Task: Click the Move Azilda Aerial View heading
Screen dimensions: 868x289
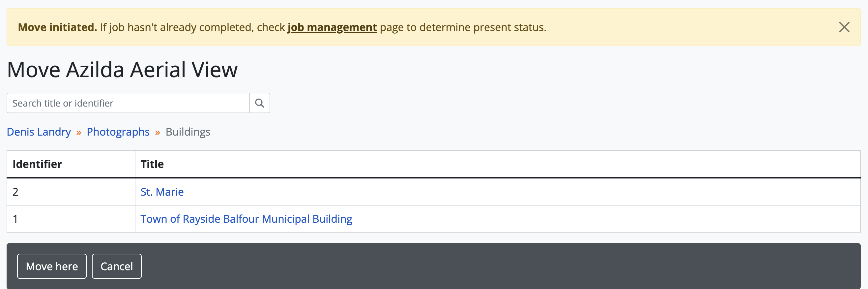Action: click(x=122, y=70)
